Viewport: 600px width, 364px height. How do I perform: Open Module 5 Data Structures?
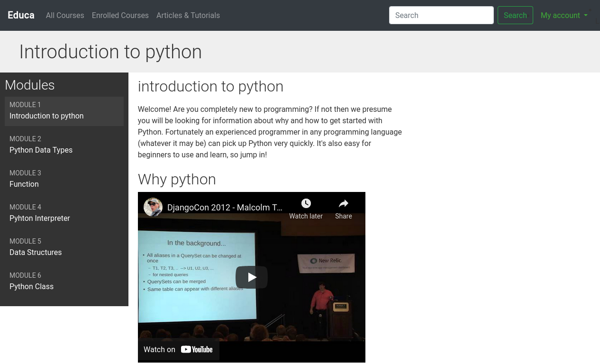(x=64, y=247)
